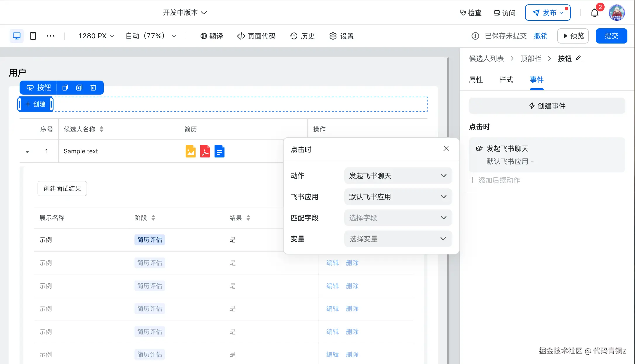Screen dimensions: 635x364
Task: Collapse row 1 expand triangle
Action: (27, 152)
